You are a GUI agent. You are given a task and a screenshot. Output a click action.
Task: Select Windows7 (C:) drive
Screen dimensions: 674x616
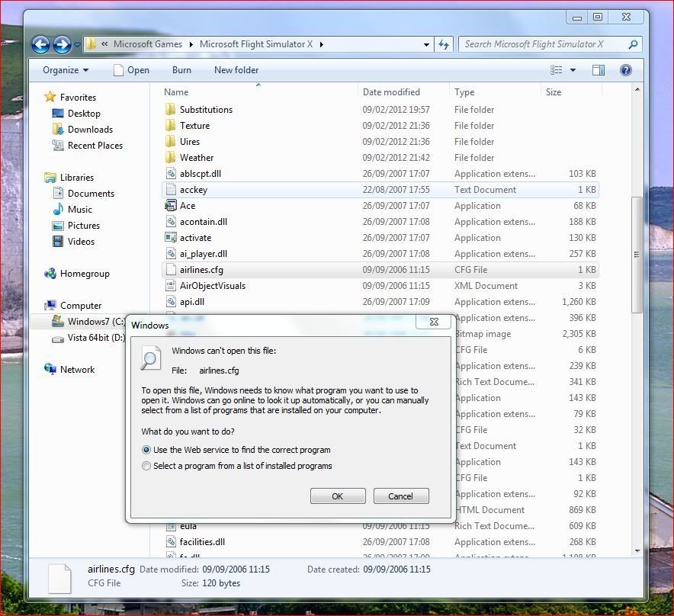(88, 322)
